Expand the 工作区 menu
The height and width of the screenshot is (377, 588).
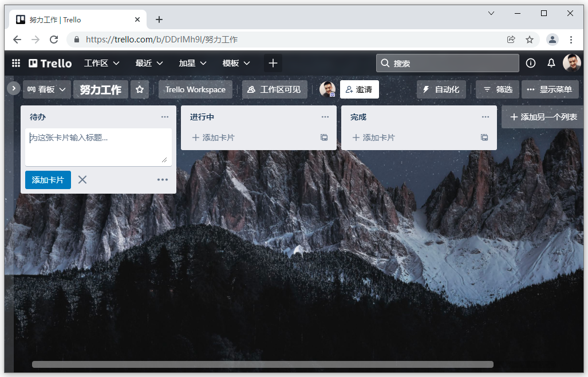[101, 63]
